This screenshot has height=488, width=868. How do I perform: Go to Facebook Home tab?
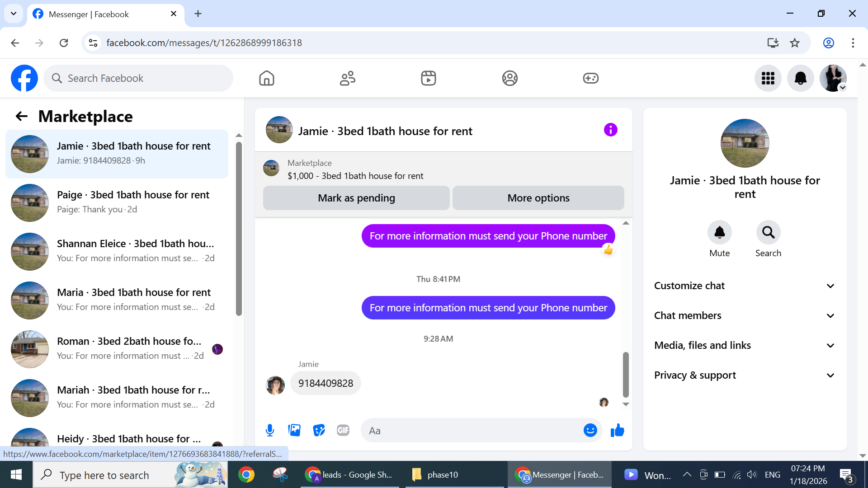267,78
